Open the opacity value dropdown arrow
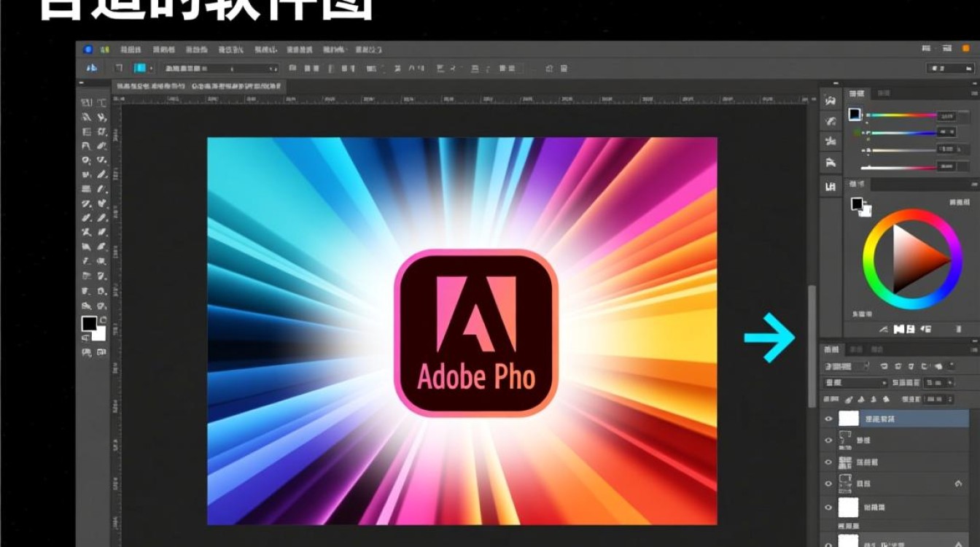The height and width of the screenshot is (547, 980). 949,383
